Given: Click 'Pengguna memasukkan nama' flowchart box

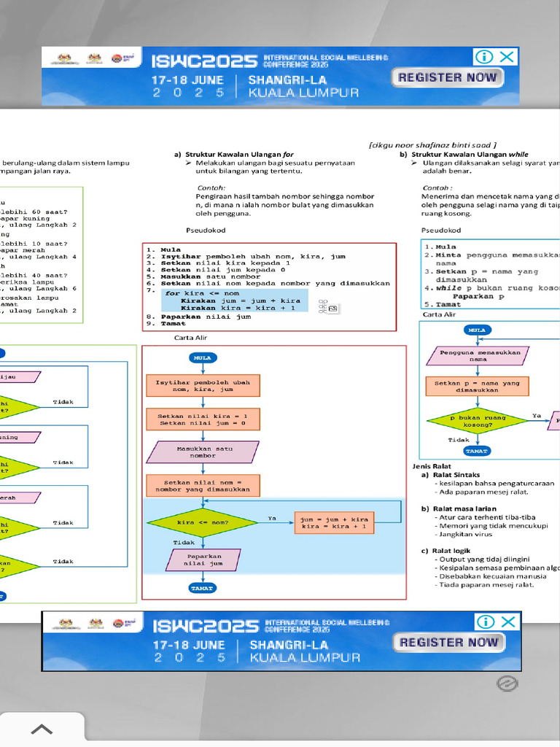Looking at the screenshot, I should pyautogui.click(x=478, y=356).
